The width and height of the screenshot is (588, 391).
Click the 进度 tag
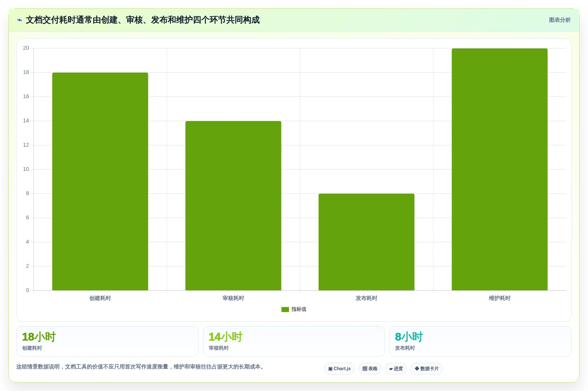click(396, 369)
